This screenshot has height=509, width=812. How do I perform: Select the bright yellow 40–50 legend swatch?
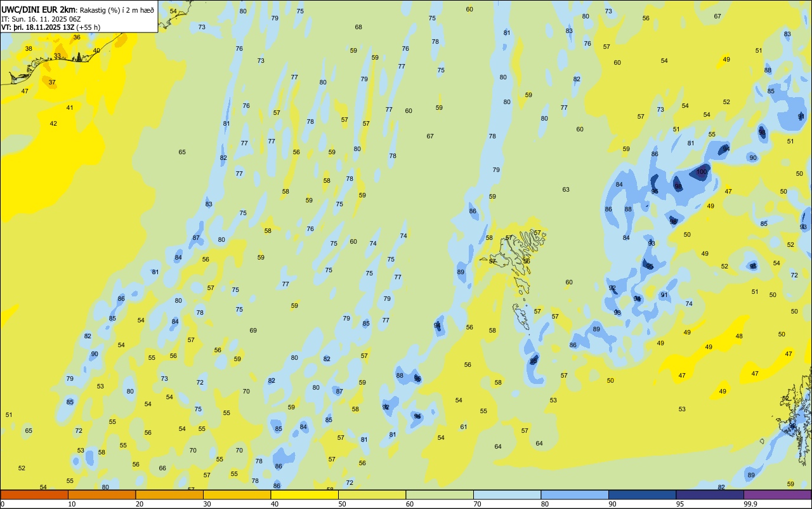coord(304,494)
